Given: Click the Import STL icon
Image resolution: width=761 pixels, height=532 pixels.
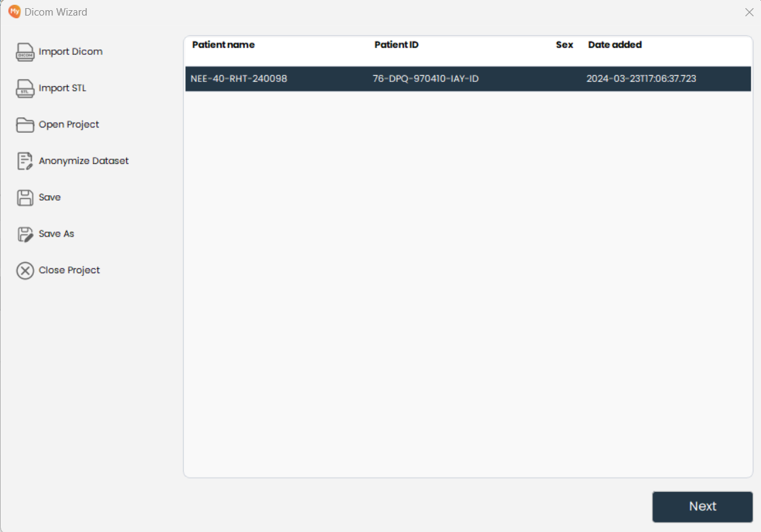Looking at the screenshot, I should pos(25,88).
